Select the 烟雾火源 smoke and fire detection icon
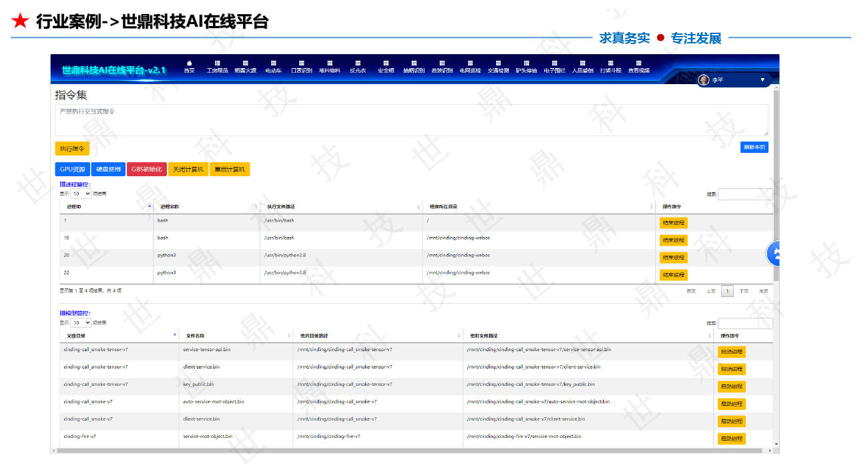868x474 pixels. tap(246, 67)
